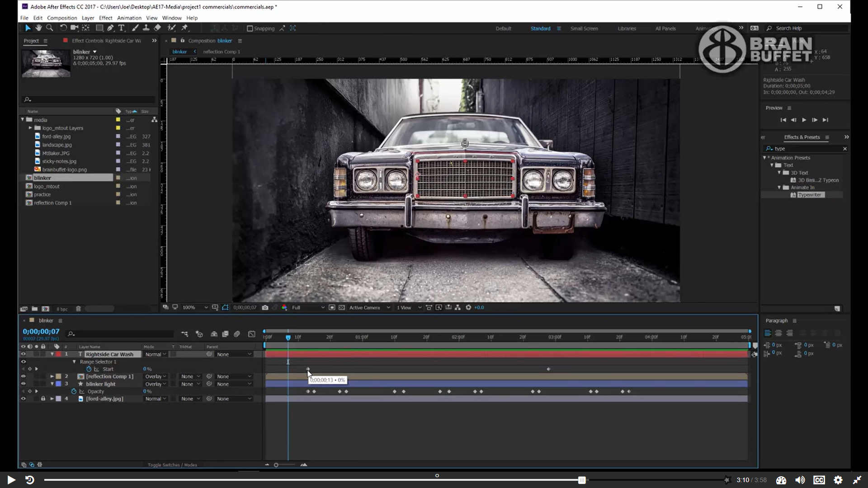Enable the Snapping checkbox
Screen dimensions: 868x488
coord(250,28)
